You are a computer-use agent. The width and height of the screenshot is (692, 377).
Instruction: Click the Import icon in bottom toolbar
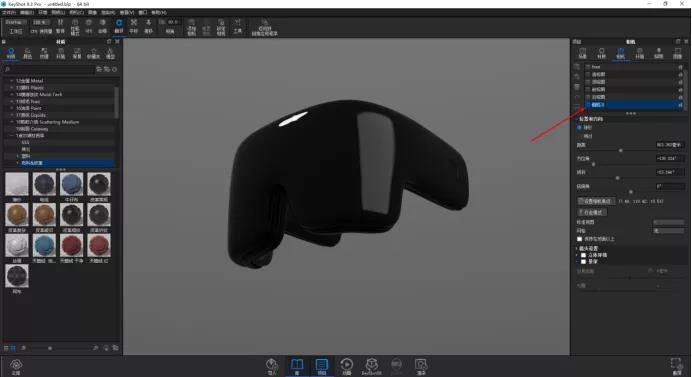272,366
